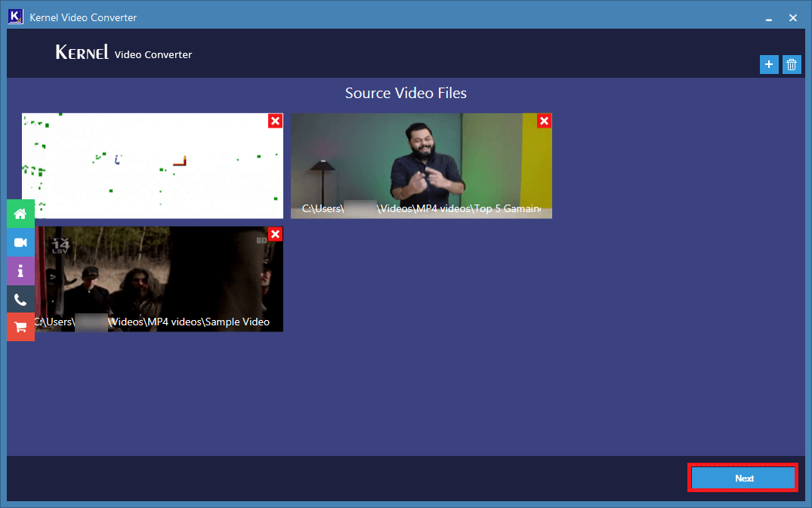Screen dimensions: 812x508
Task: Select the Top 5 Gamaing video thumbnail
Action: pos(421,165)
